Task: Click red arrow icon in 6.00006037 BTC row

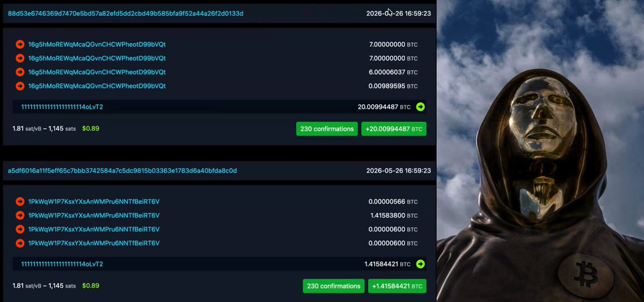Action: tap(20, 72)
